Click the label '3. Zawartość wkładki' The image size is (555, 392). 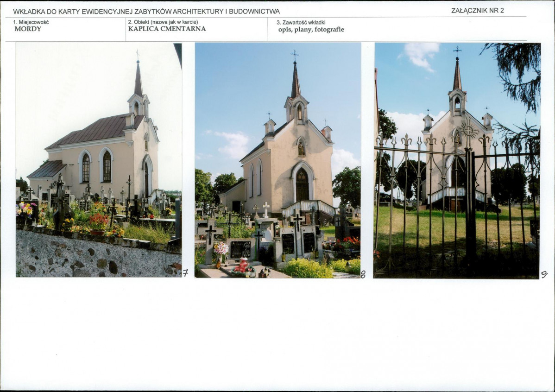pos(301,22)
